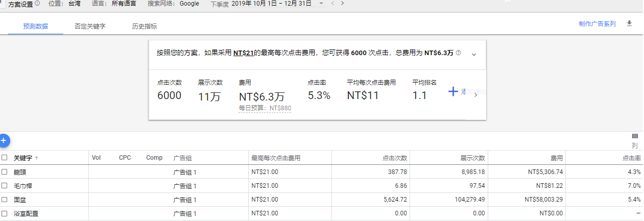Click the 点击次数 6000 summary metric
The height and width of the screenshot is (221, 644).
point(170,90)
